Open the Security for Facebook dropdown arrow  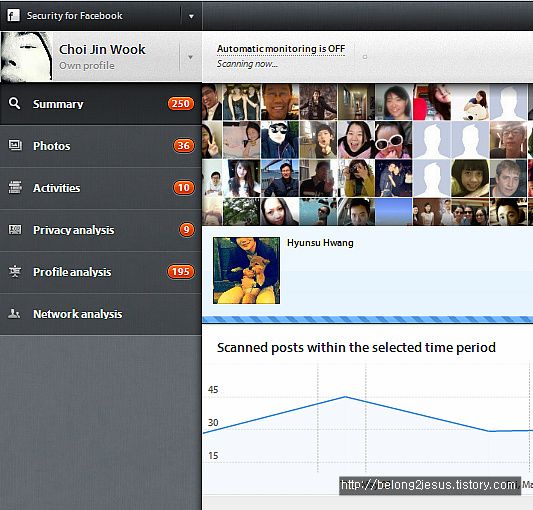click(191, 16)
